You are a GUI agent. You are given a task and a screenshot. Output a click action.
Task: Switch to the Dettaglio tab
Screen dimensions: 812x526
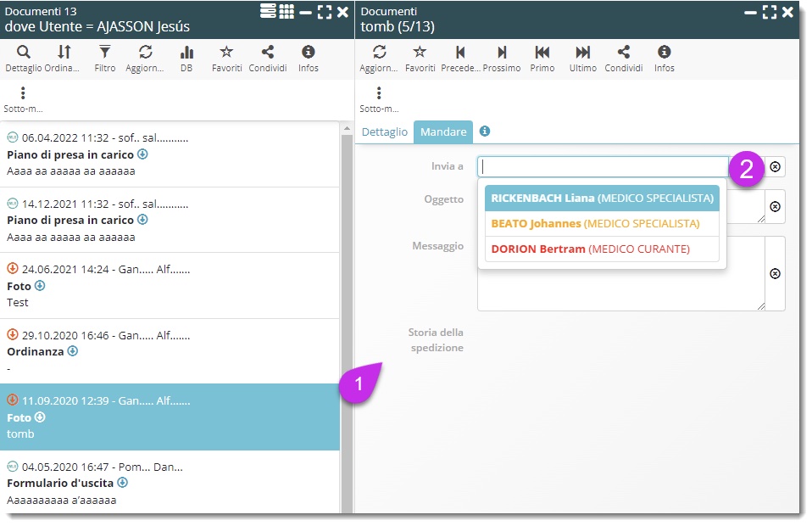tap(385, 132)
